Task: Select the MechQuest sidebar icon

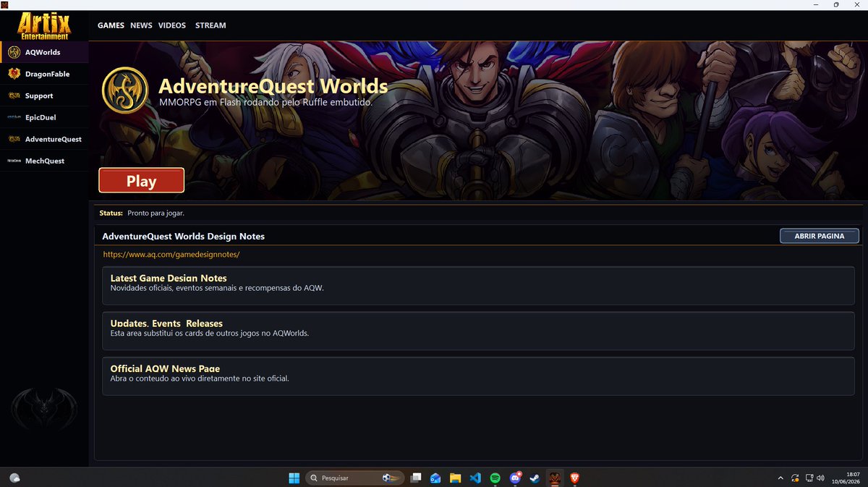Action: pyautogui.click(x=14, y=161)
